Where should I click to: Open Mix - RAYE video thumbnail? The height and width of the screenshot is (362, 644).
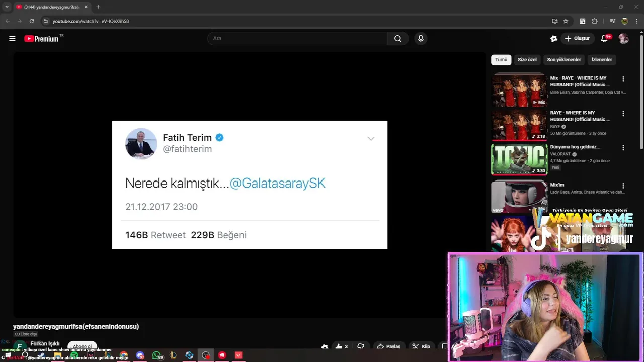click(x=519, y=90)
